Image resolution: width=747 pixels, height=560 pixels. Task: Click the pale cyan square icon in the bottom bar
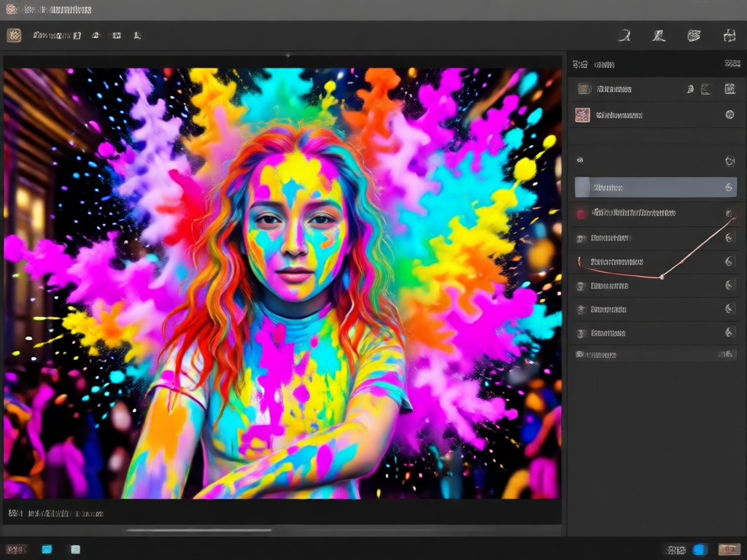(x=75, y=549)
